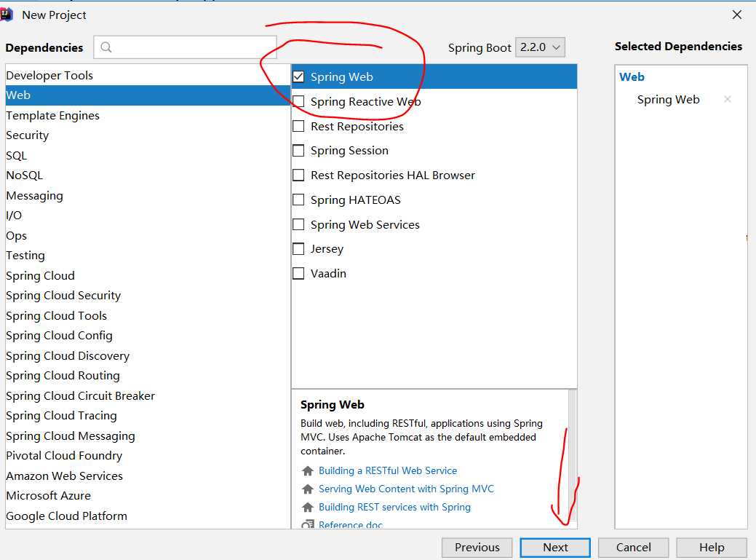Click the Previous button
The height and width of the screenshot is (560, 756).
coord(477,548)
